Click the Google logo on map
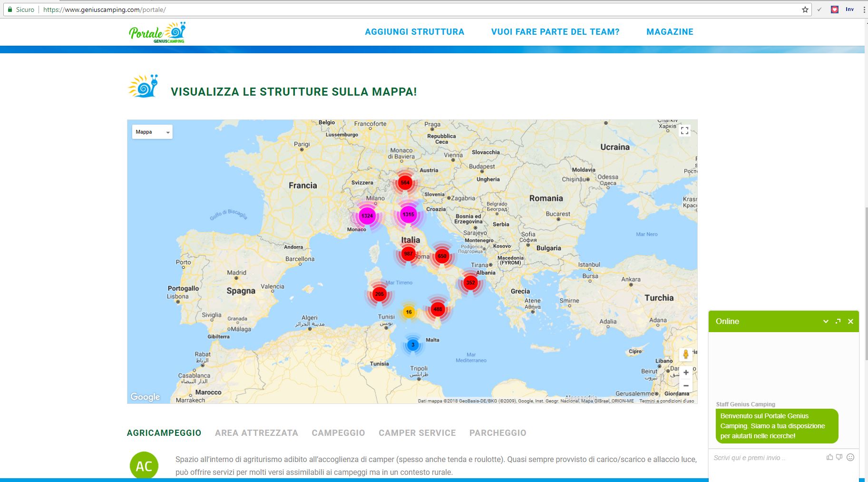868x482 pixels. 145,397
